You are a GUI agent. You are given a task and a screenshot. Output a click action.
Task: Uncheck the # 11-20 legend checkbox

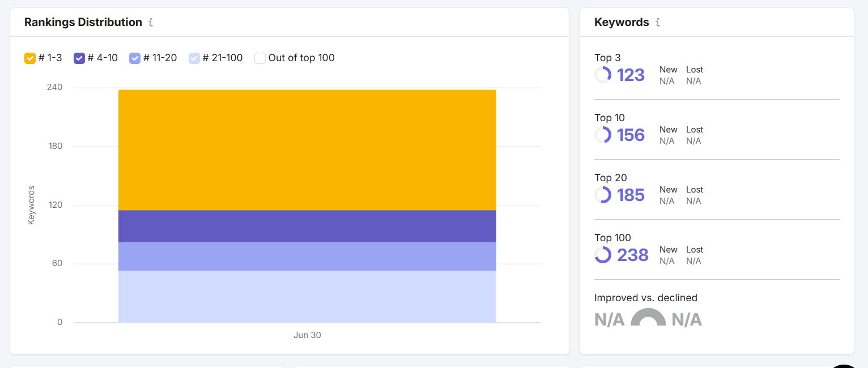[x=135, y=58]
